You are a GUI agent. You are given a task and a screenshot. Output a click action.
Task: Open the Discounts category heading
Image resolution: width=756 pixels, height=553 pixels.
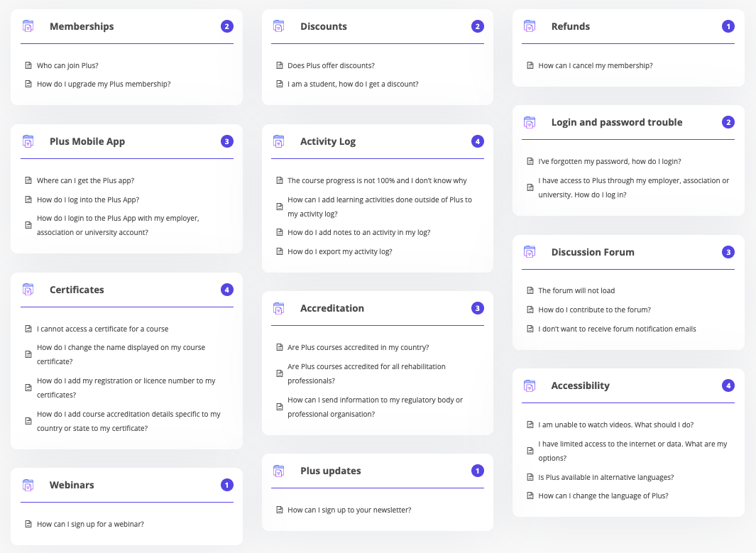coord(324,26)
